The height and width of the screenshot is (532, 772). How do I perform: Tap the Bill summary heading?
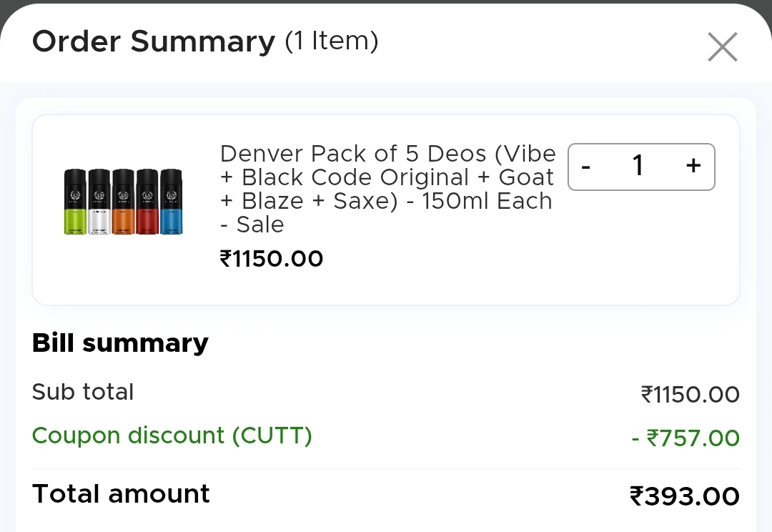[x=120, y=343]
